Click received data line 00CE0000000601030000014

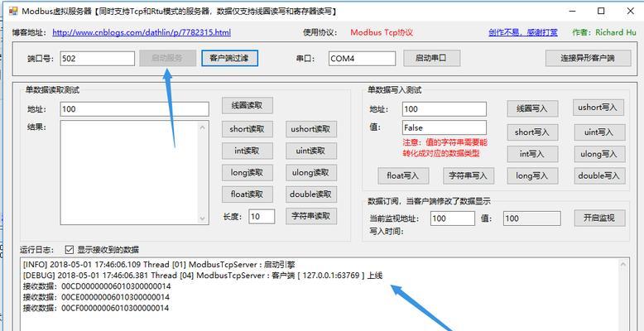click(97, 297)
